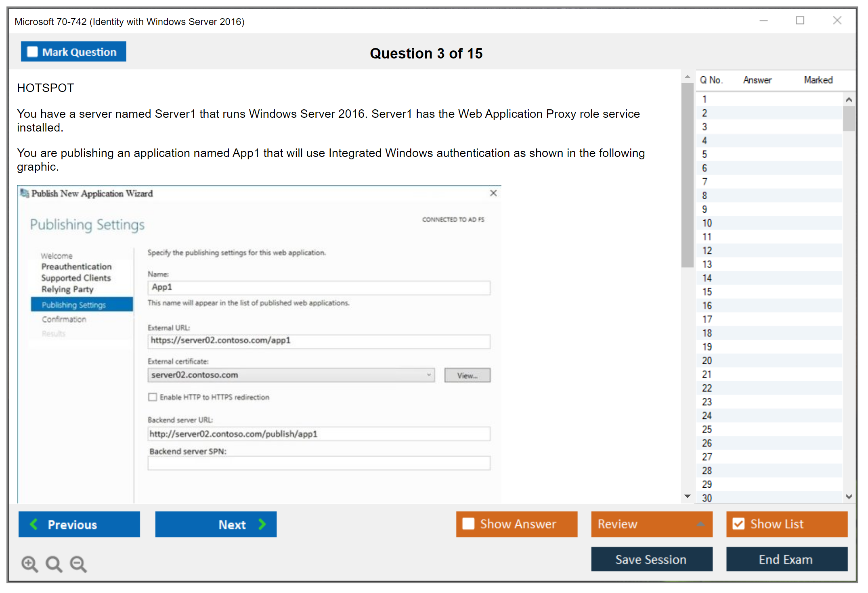The image size is (868, 593).
Task: Uncheck the Show List option
Action: (x=738, y=524)
